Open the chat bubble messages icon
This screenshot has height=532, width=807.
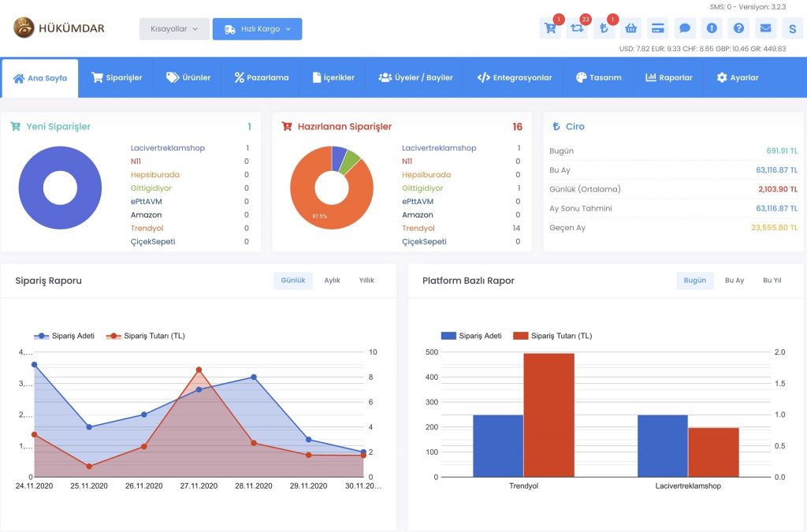coord(685,29)
